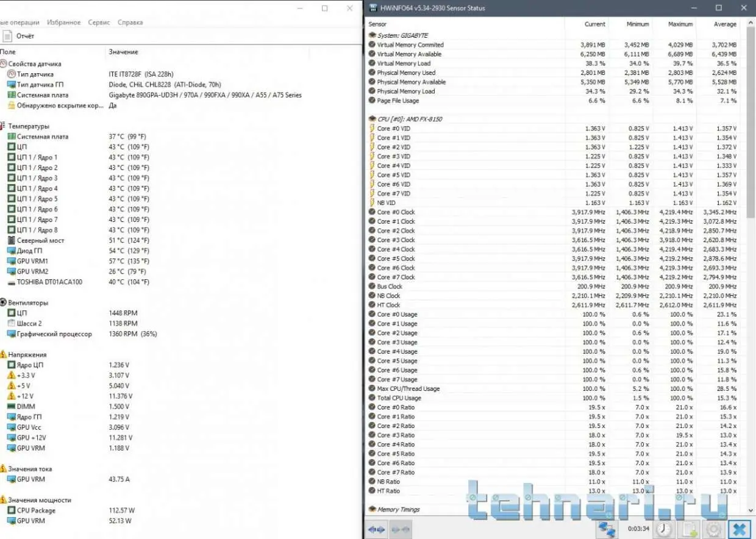Click the Свойства датчика section icon
The width and height of the screenshot is (756, 539).
click(x=4, y=63)
